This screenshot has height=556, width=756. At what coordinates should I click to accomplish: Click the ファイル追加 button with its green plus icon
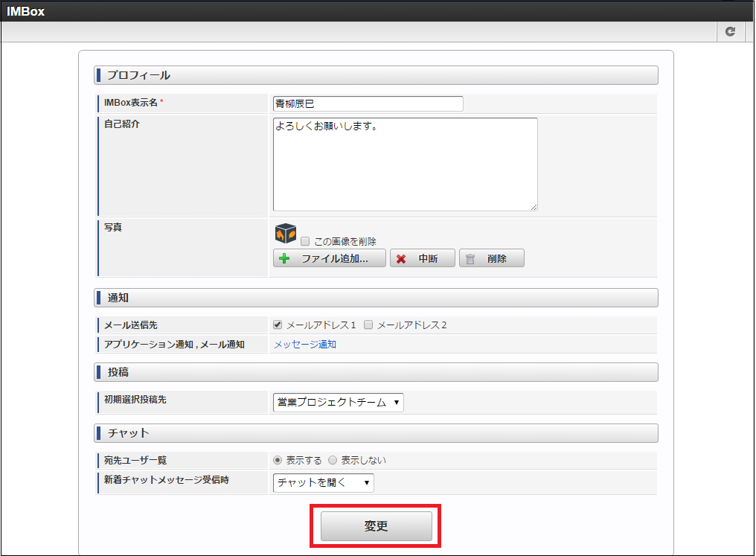[x=330, y=258]
